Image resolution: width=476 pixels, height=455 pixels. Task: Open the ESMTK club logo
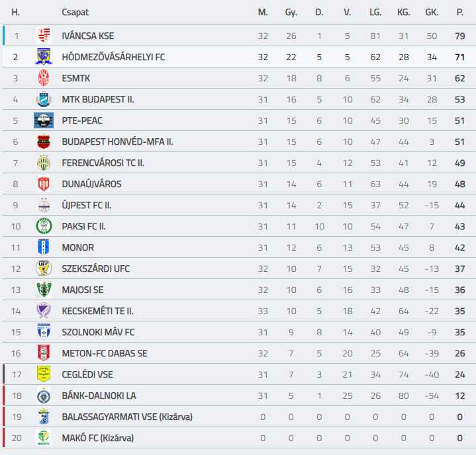coord(44,78)
